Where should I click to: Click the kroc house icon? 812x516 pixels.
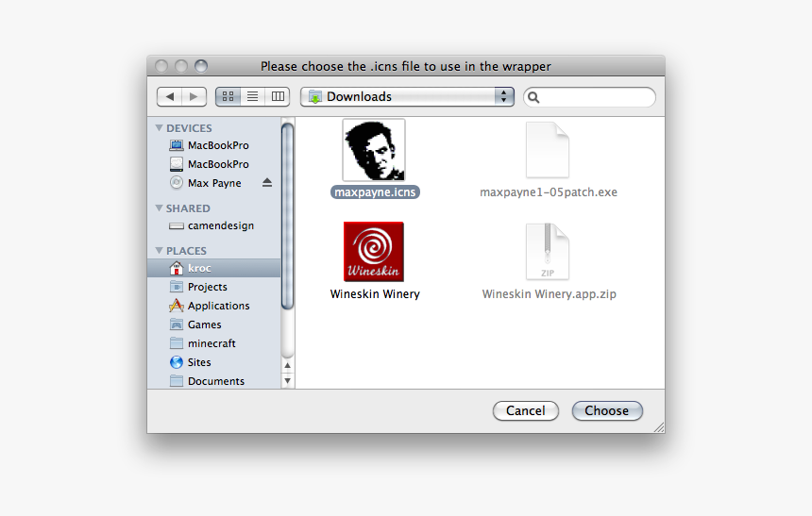pos(177,268)
